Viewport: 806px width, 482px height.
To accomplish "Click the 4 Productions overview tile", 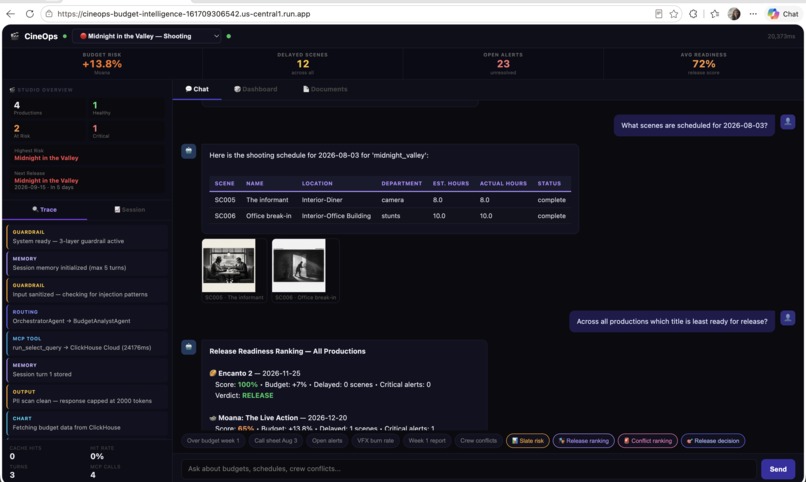I will pos(48,108).
